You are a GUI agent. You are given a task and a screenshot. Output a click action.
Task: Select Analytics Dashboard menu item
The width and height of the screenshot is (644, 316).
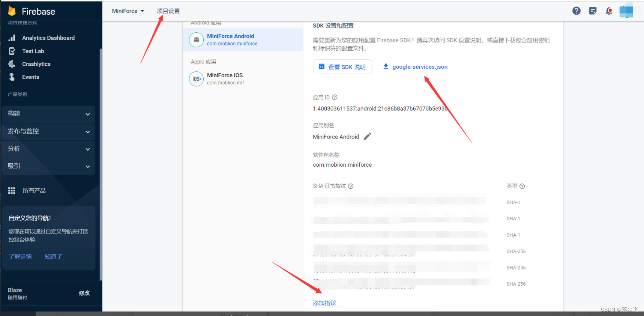(48, 38)
